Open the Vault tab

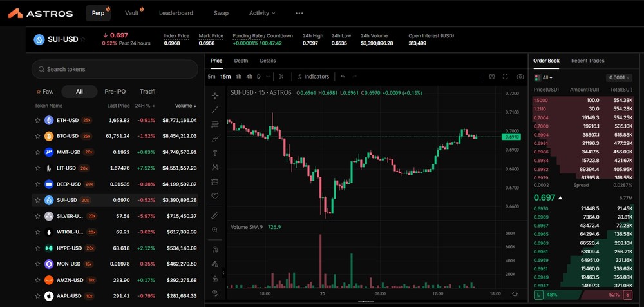tap(132, 13)
